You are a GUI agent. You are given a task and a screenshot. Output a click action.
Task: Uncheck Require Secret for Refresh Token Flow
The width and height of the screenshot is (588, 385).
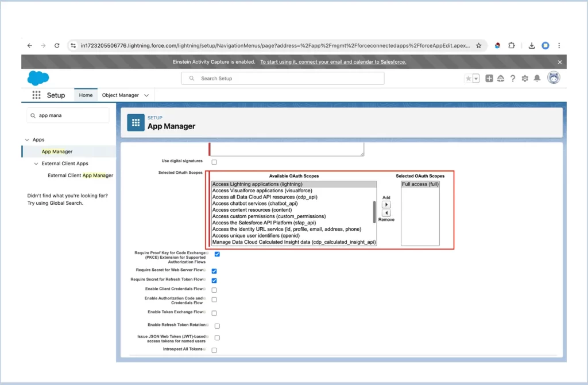[214, 281]
